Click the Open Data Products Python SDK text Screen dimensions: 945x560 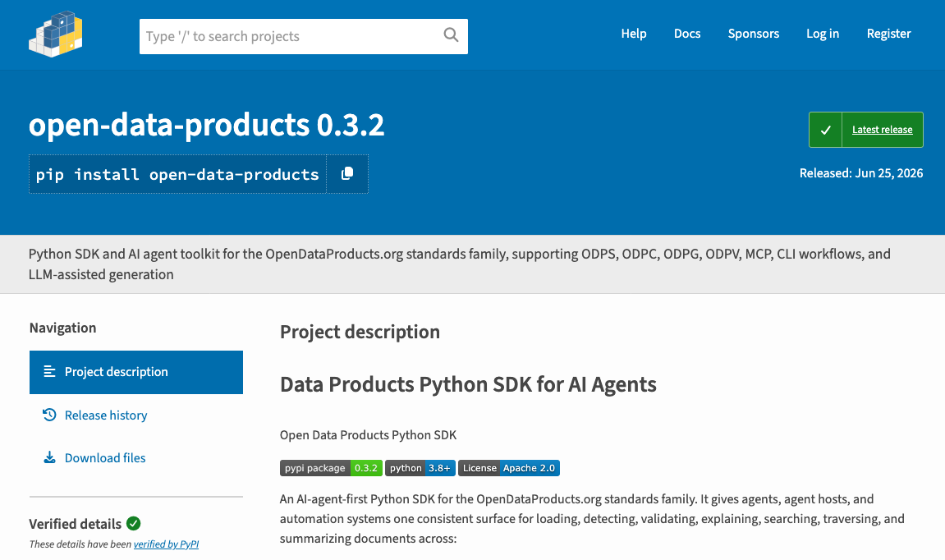pos(368,434)
